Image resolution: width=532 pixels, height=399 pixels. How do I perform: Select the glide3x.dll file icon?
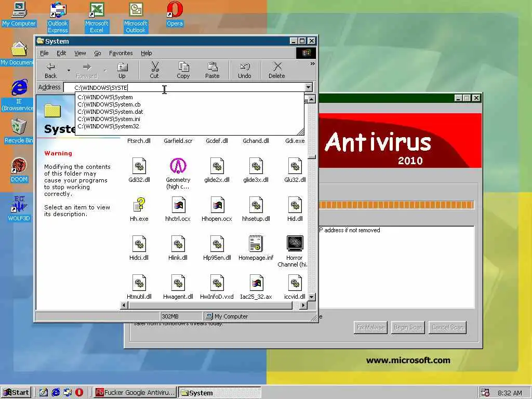pos(256,166)
